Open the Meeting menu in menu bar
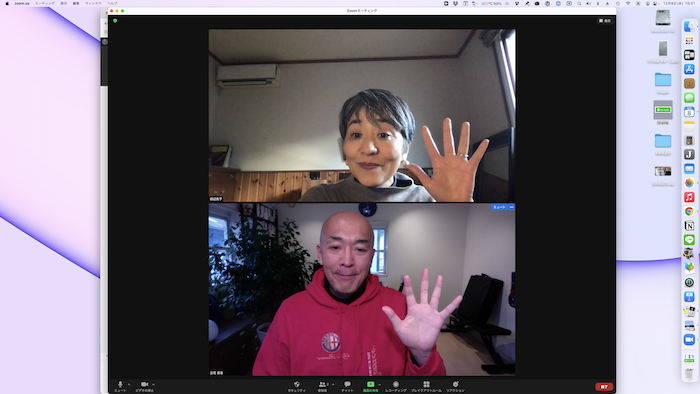The height and width of the screenshot is (394, 700). 45,3
